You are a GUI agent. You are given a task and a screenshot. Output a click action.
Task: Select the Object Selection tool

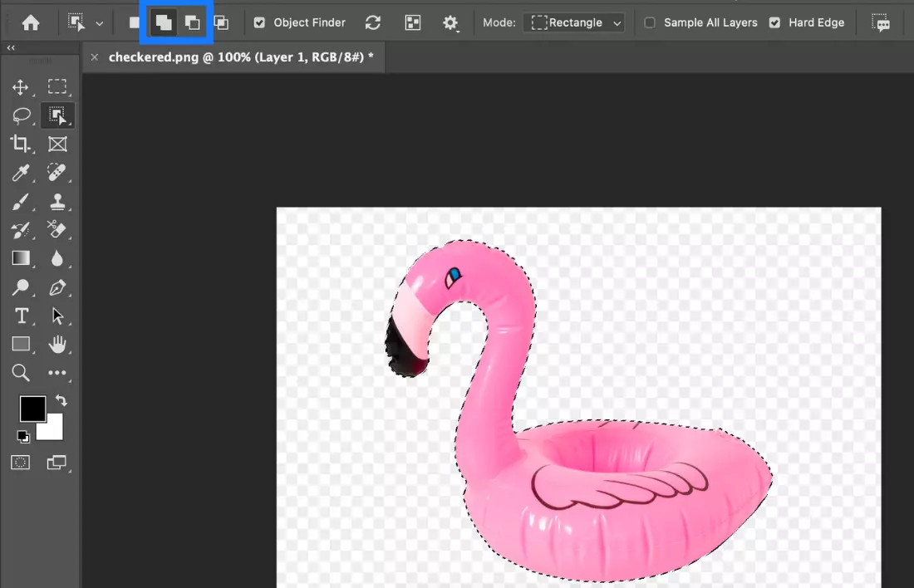[57, 115]
